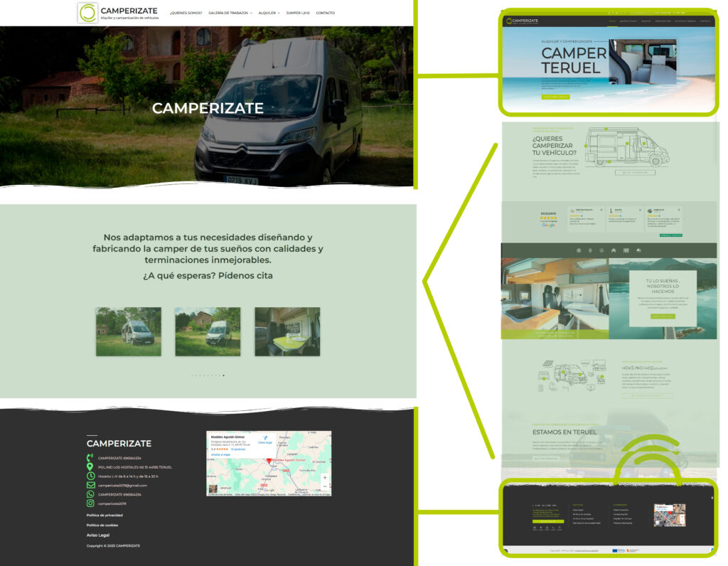Click the Camperizate logo in new design header

point(523,21)
